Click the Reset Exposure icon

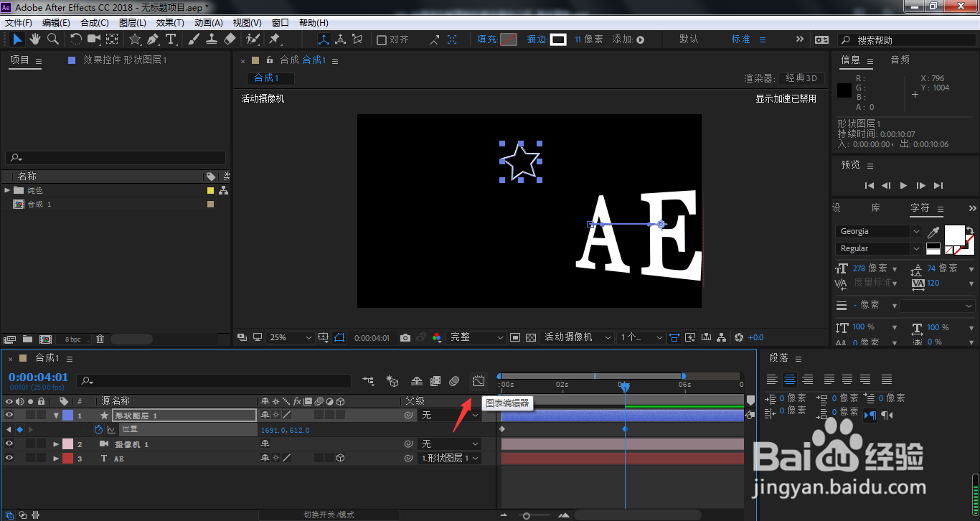tap(739, 337)
